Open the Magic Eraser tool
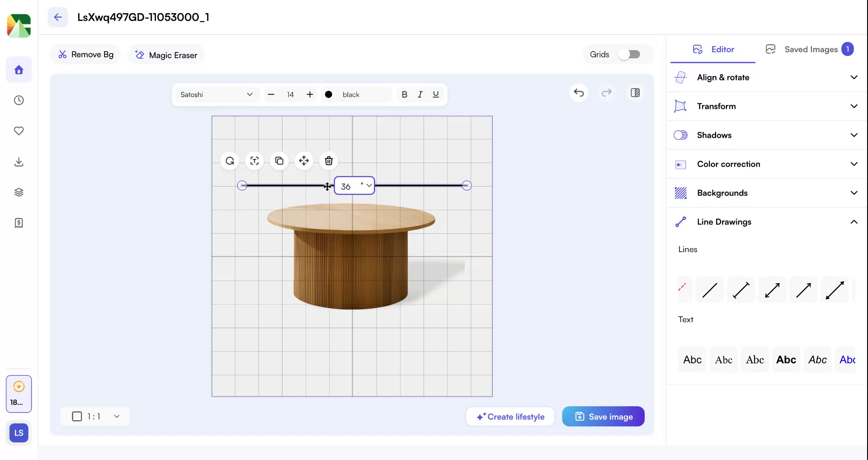 pyautogui.click(x=165, y=55)
